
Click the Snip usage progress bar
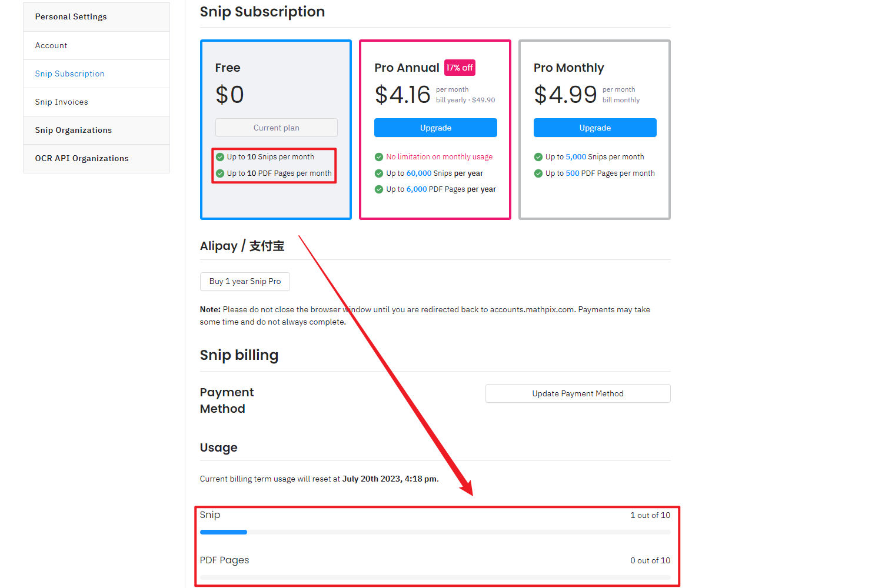coord(435,532)
